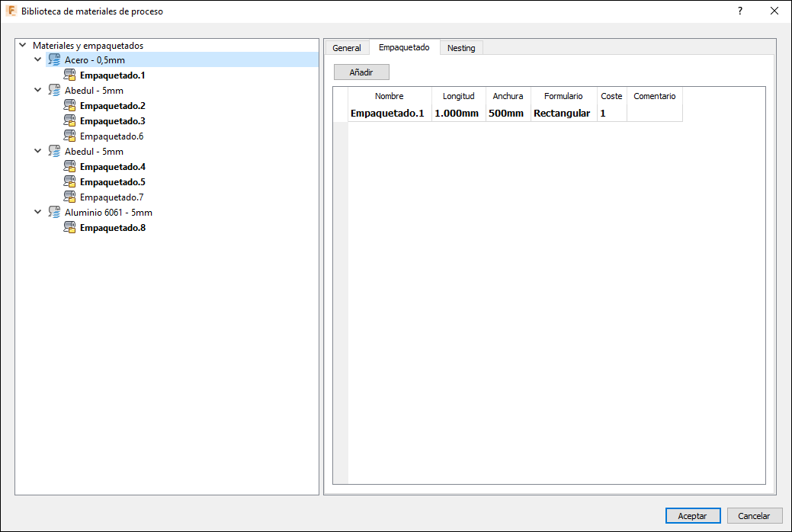Image resolution: width=792 pixels, height=532 pixels.
Task: Click the Rectangular shape cell
Action: 563,113
